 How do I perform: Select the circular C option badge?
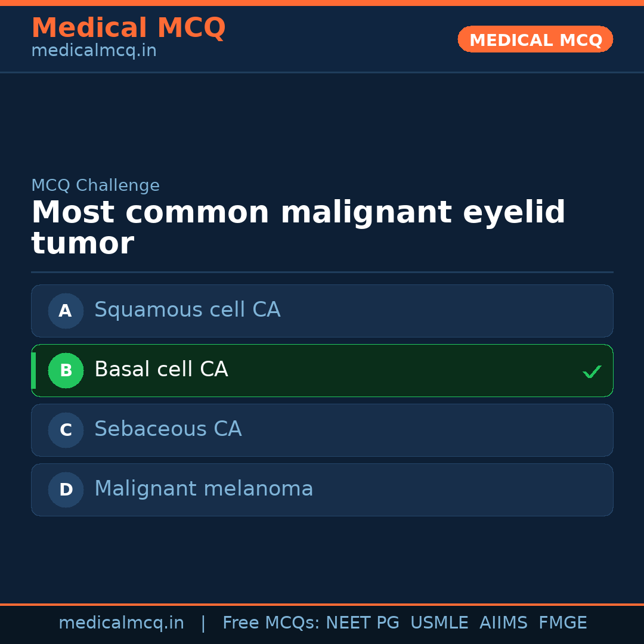tap(66, 430)
